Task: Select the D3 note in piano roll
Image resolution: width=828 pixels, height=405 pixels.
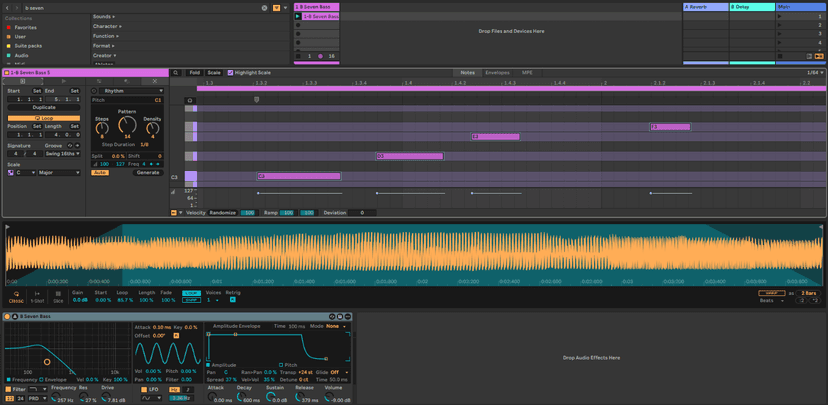Action: [410, 156]
